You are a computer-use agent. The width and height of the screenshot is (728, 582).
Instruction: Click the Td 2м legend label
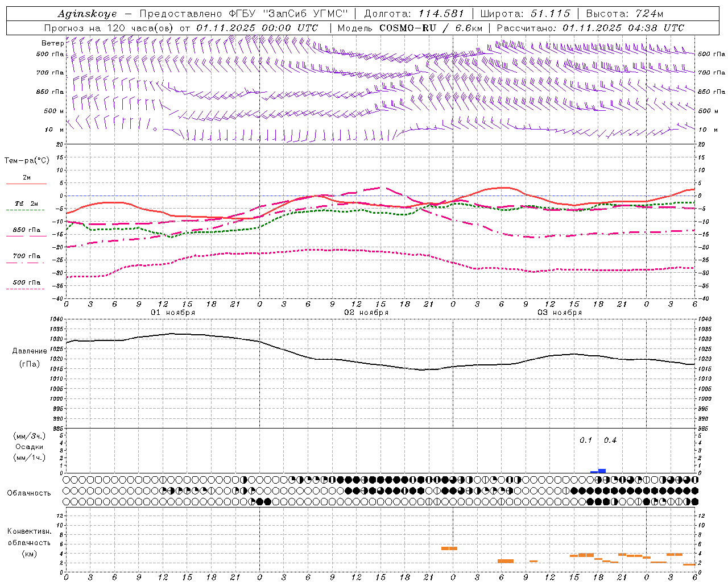pos(27,203)
